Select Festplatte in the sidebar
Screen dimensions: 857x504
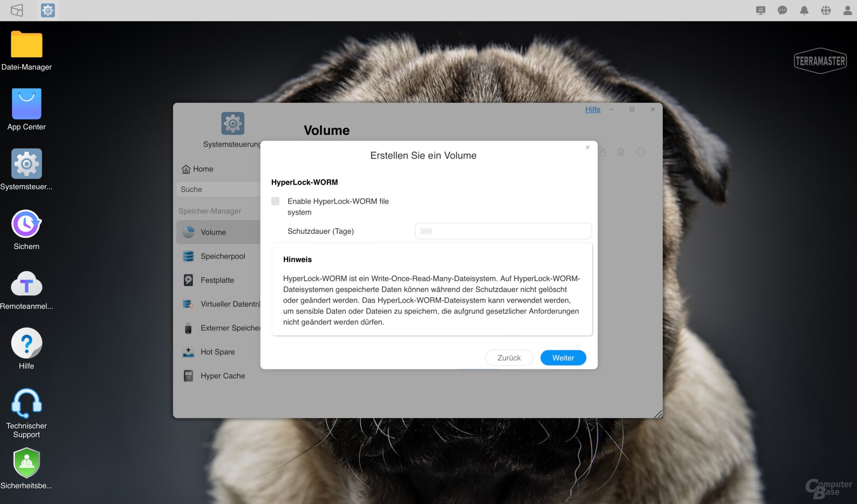click(x=217, y=280)
